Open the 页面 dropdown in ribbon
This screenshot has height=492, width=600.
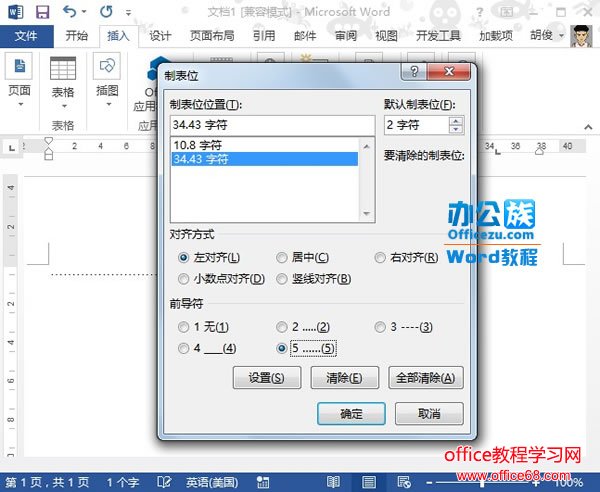(x=19, y=80)
